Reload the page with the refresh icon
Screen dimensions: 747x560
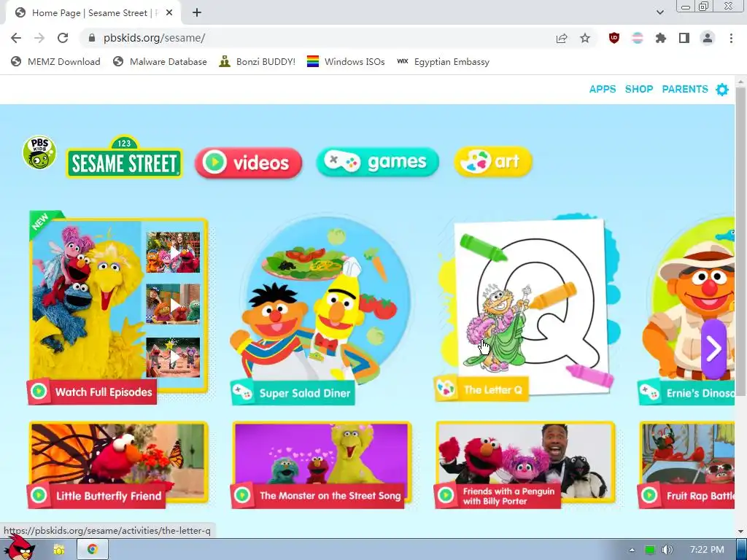[x=63, y=38]
